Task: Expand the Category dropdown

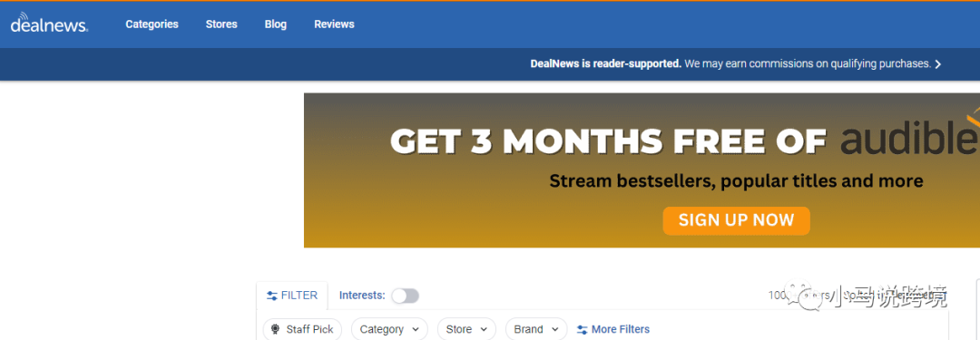Action: (x=389, y=329)
